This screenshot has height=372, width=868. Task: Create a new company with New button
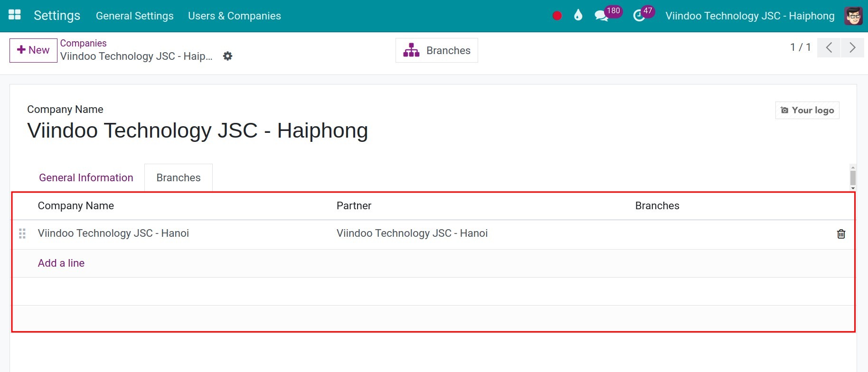point(33,50)
